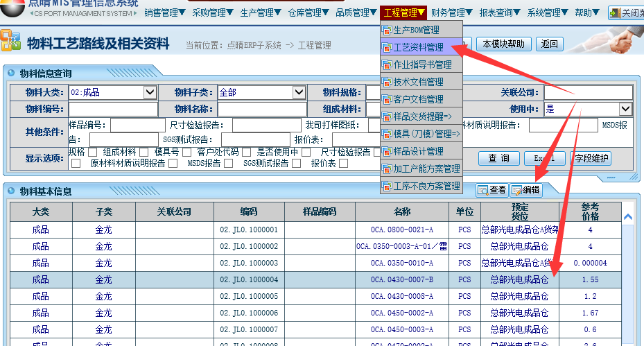Open the 使用中 dropdown showing 是

point(625,109)
